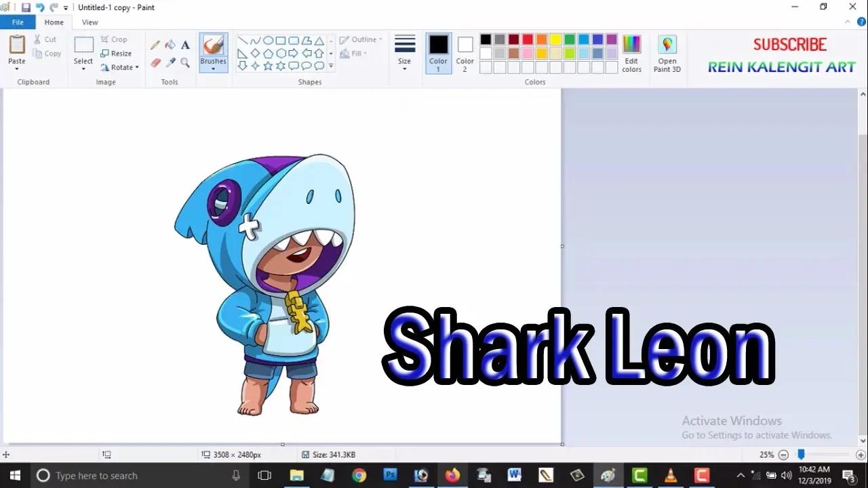The height and width of the screenshot is (488, 868).
Task: Click the Paste clipboard icon
Action: coord(17,45)
